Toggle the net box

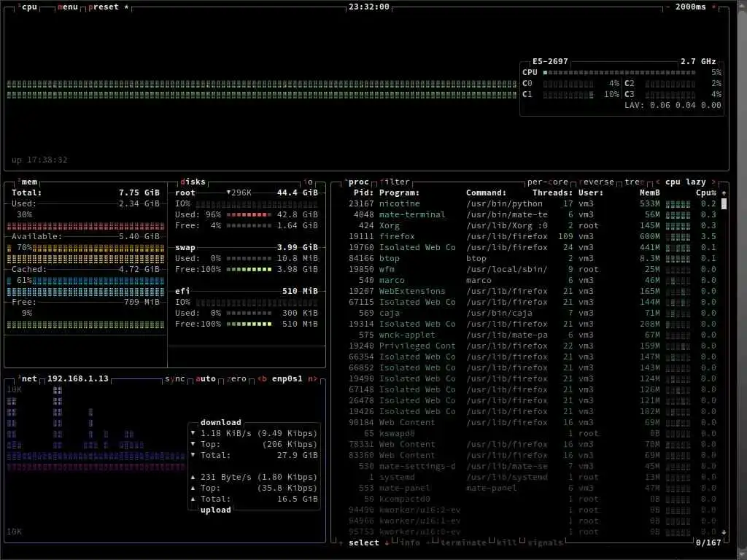28,378
